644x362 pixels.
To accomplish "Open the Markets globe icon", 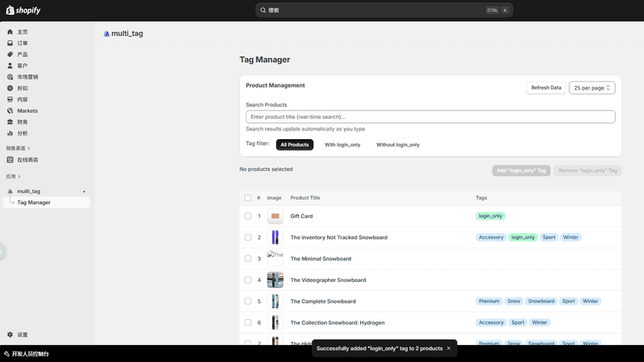I will pyautogui.click(x=10, y=111).
